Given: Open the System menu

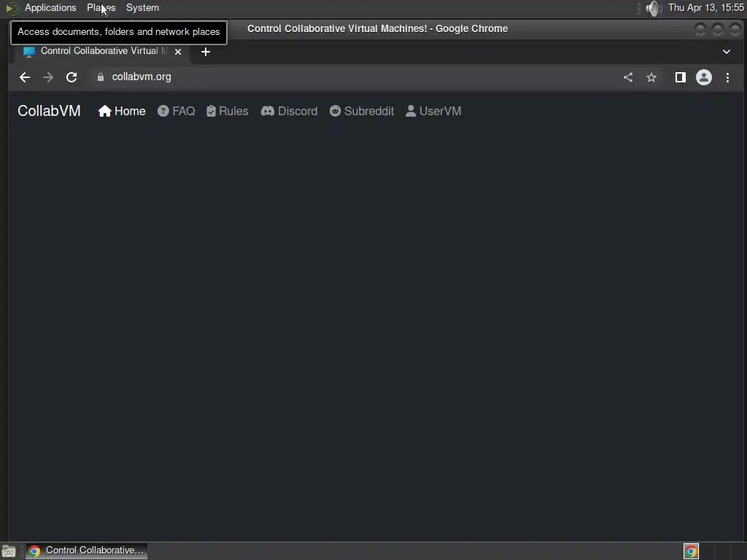Looking at the screenshot, I should point(142,7).
